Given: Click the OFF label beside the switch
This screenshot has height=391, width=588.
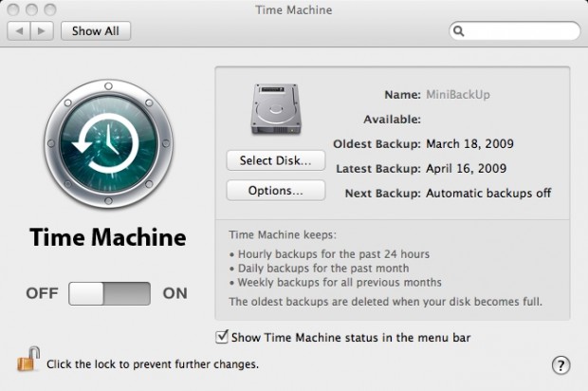Looking at the screenshot, I should coord(43,293).
